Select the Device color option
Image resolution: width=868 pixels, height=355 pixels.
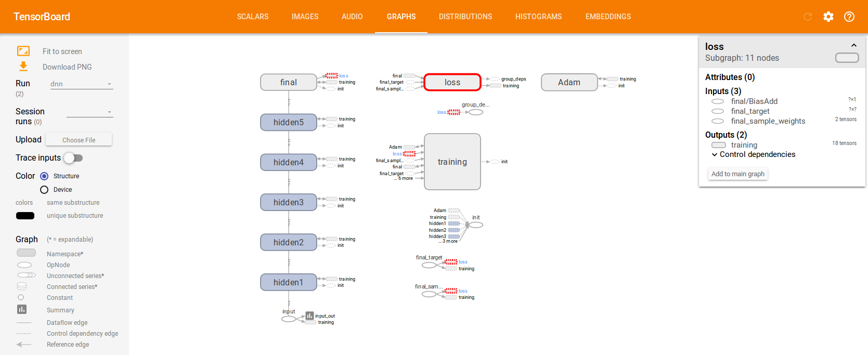pos(44,190)
